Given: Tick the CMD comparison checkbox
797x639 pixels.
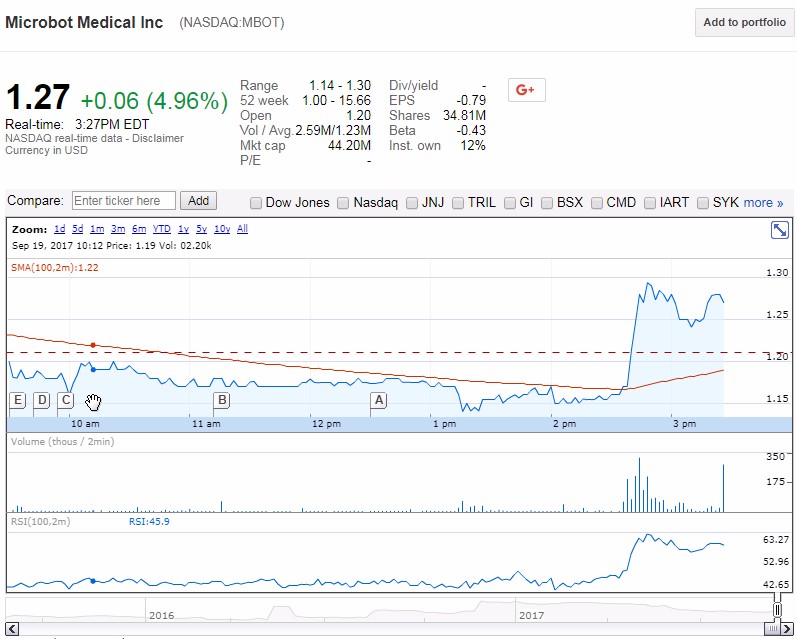Looking at the screenshot, I should [597, 203].
